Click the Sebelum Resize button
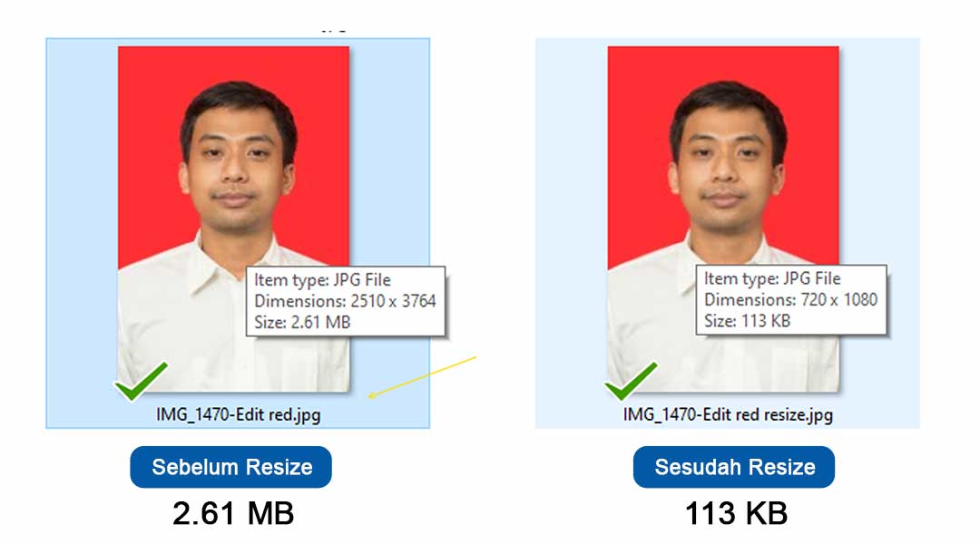 pos(230,467)
